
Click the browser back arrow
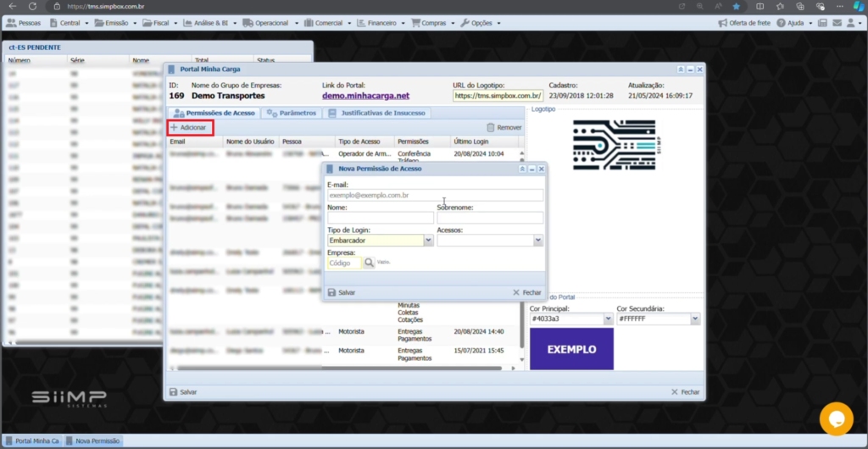point(13,7)
